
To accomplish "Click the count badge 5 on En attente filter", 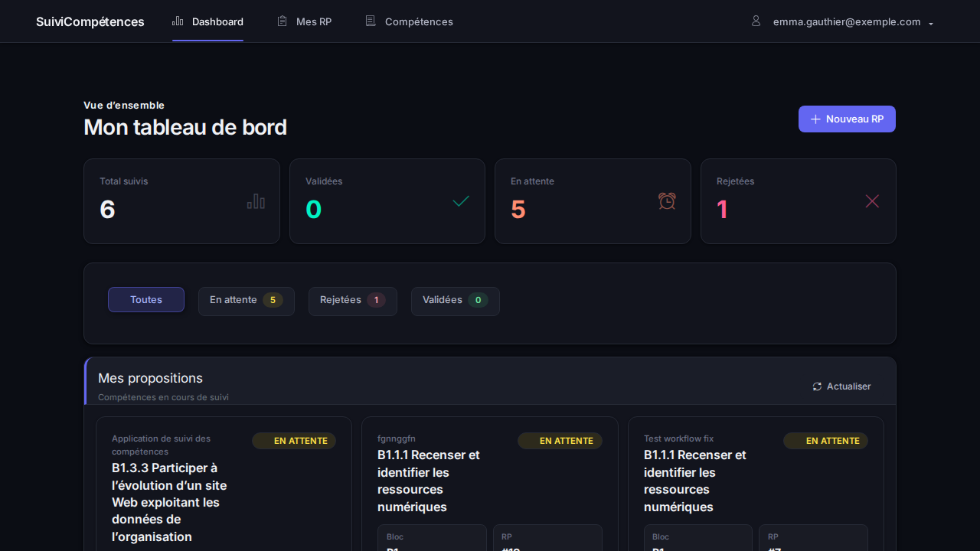I will [273, 300].
